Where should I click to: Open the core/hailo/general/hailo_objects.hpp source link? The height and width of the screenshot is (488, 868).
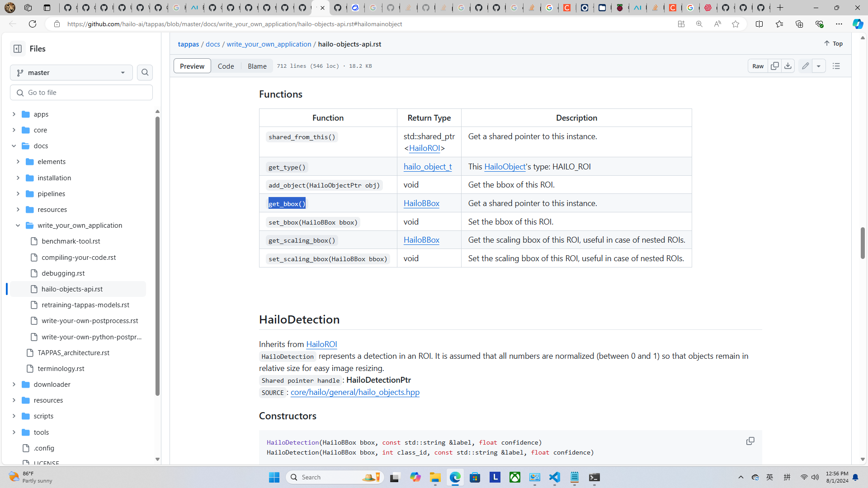coord(355,392)
